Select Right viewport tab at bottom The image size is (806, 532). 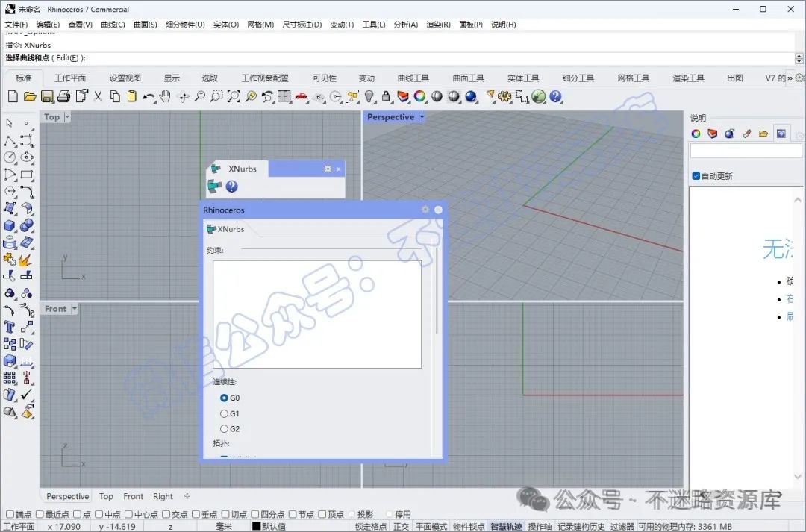click(163, 496)
